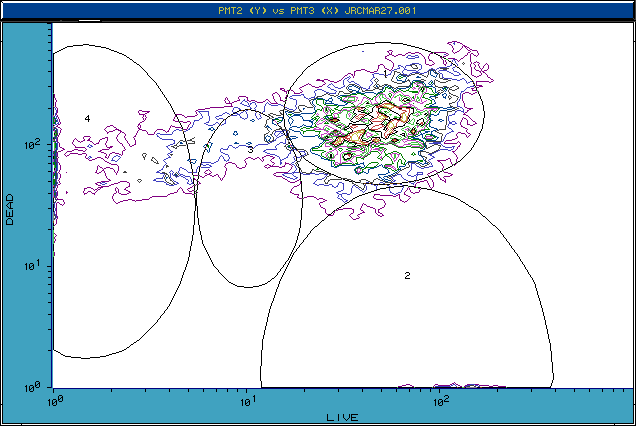Click the 10^1 tick on the x-axis

pos(247,401)
